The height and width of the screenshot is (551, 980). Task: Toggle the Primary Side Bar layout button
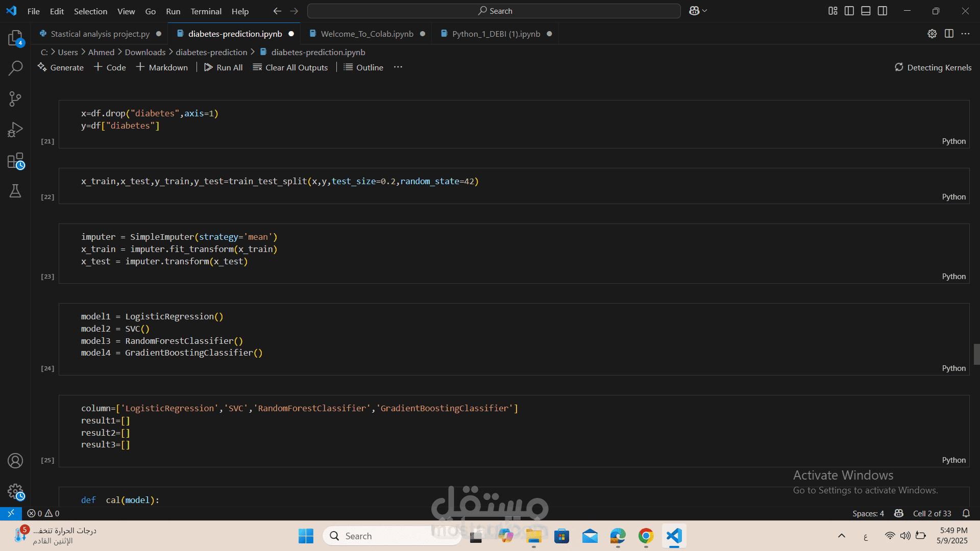pos(849,11)
